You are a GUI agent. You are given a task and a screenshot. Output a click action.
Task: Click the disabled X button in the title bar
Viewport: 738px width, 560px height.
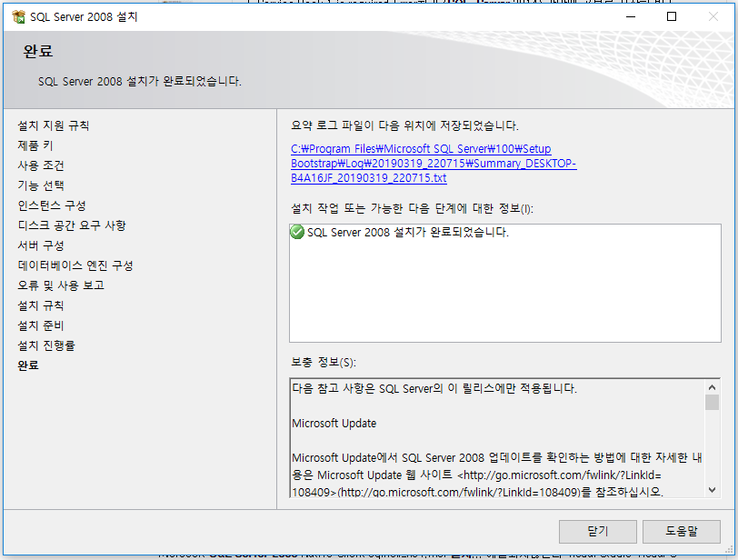coord(713,17)
